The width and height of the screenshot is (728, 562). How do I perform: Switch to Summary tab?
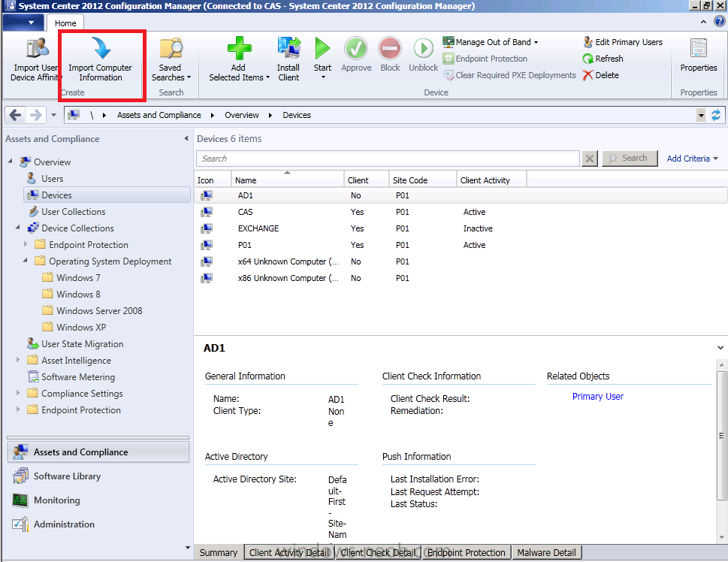(218, 553)
